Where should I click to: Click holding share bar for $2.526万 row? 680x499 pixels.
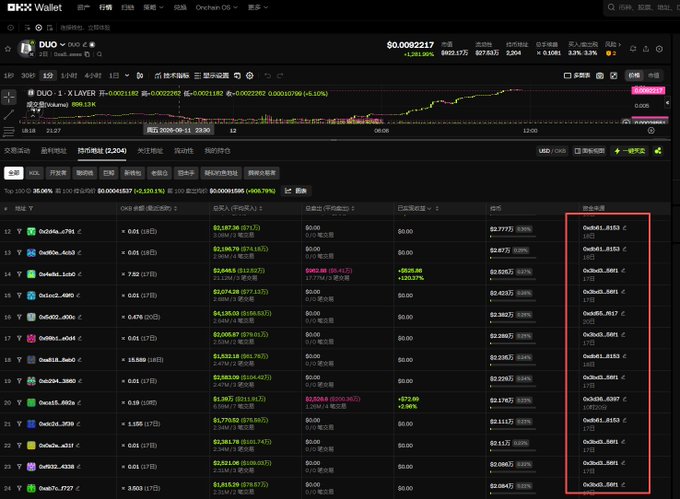click(x=513, y=279)
